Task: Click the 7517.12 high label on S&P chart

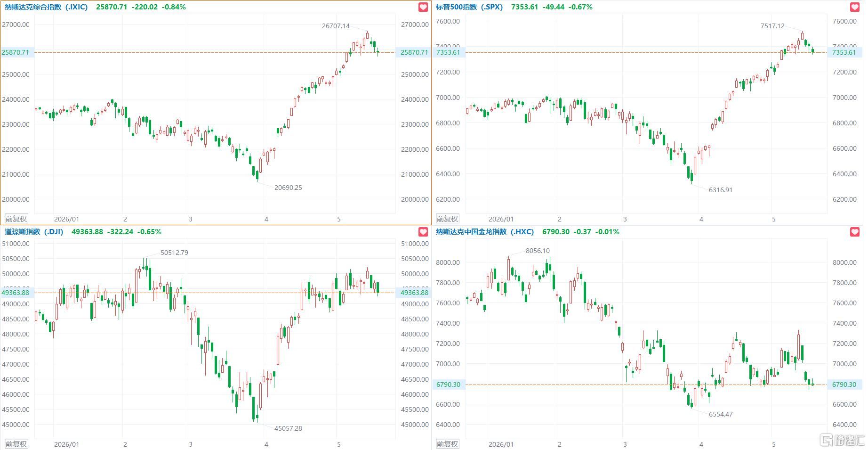Action: pyautogui.click(x=772, y=26)
